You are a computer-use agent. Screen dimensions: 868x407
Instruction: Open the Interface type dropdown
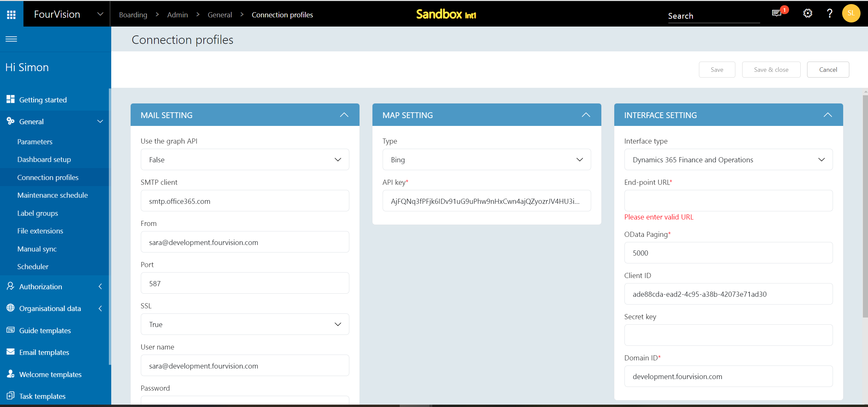pos(729,160)
